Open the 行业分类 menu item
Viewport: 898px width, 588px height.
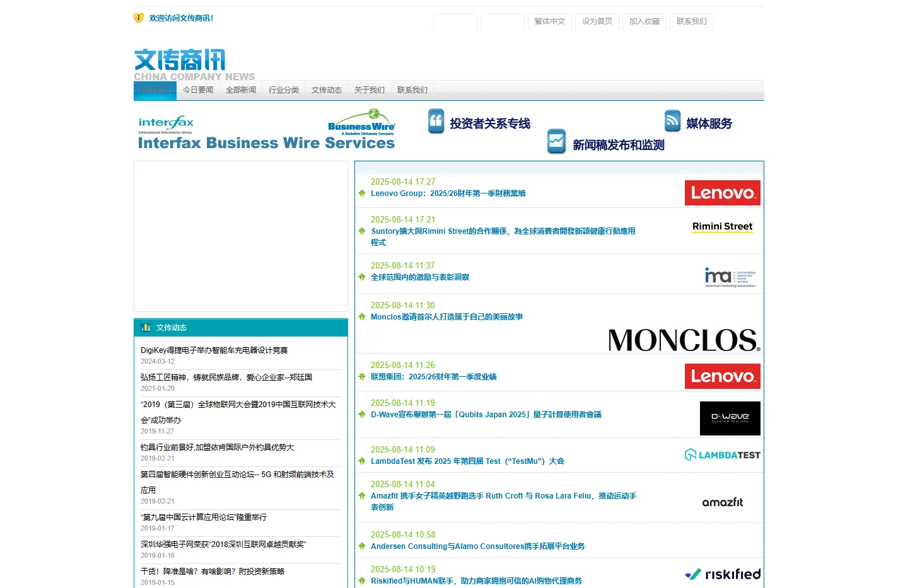point(284,90)
